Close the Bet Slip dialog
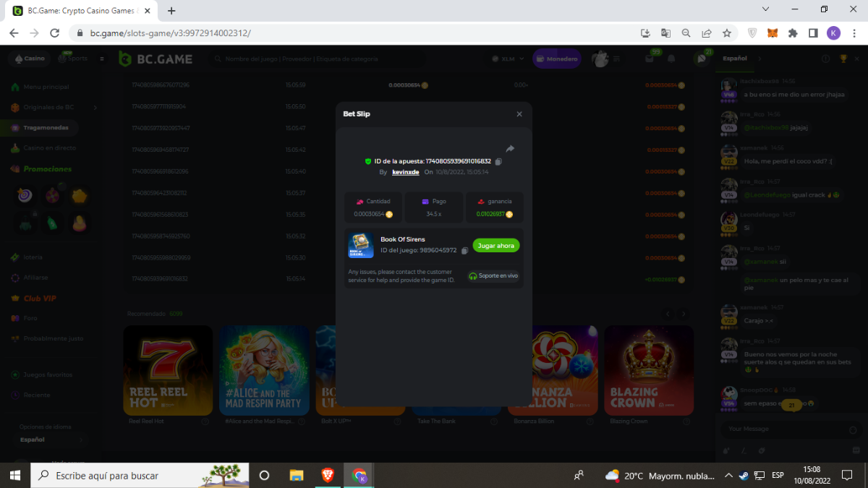This screenshot has width=868, height=488. point(519,114)
